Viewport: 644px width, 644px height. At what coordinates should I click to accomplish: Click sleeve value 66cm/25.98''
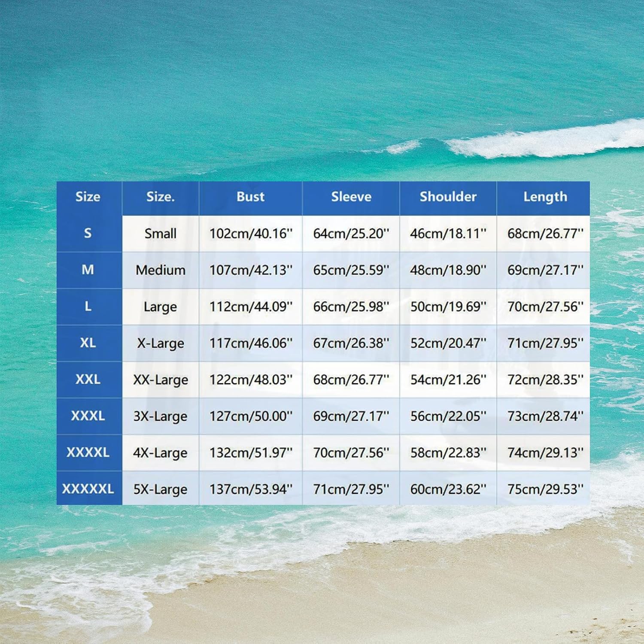click(351, 307)
